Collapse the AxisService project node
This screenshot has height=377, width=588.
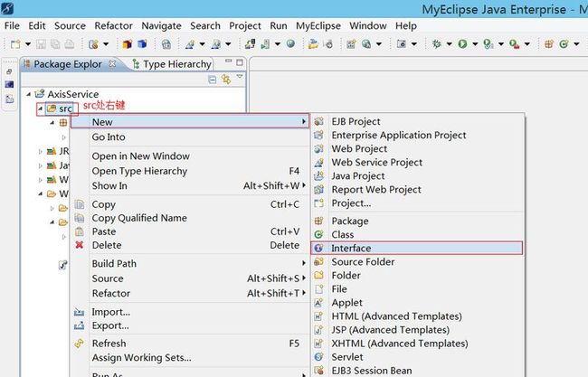(29, 94)
